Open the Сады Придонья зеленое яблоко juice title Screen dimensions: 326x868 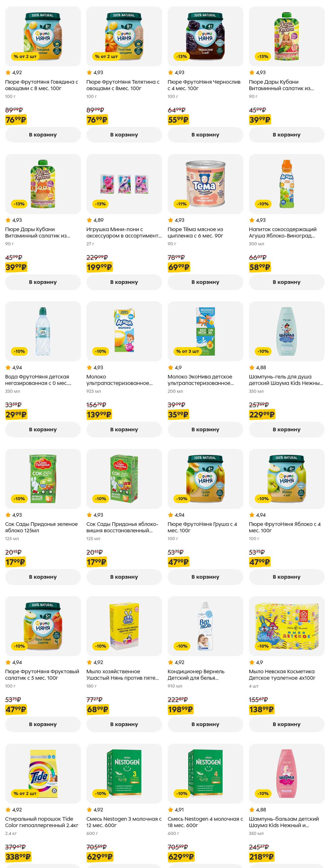click(x=41, y=527)
